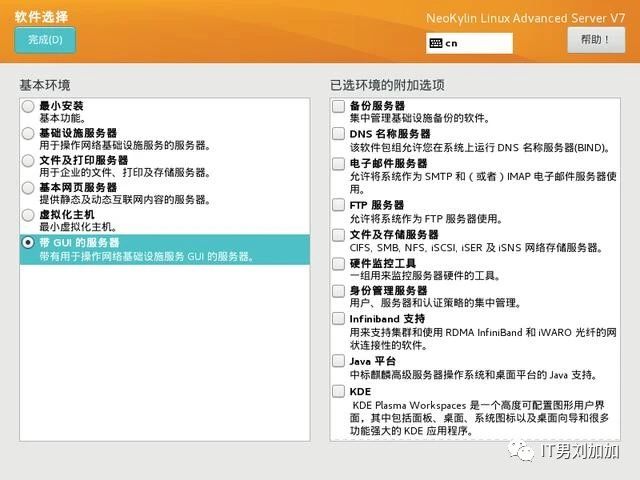Tick the Infiniband 支持 checkbox

click(x=338, y=319)
